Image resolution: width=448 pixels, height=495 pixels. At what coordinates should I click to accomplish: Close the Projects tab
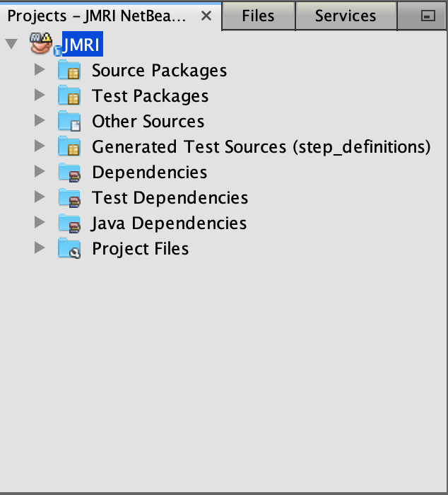(x=206, y=16)
